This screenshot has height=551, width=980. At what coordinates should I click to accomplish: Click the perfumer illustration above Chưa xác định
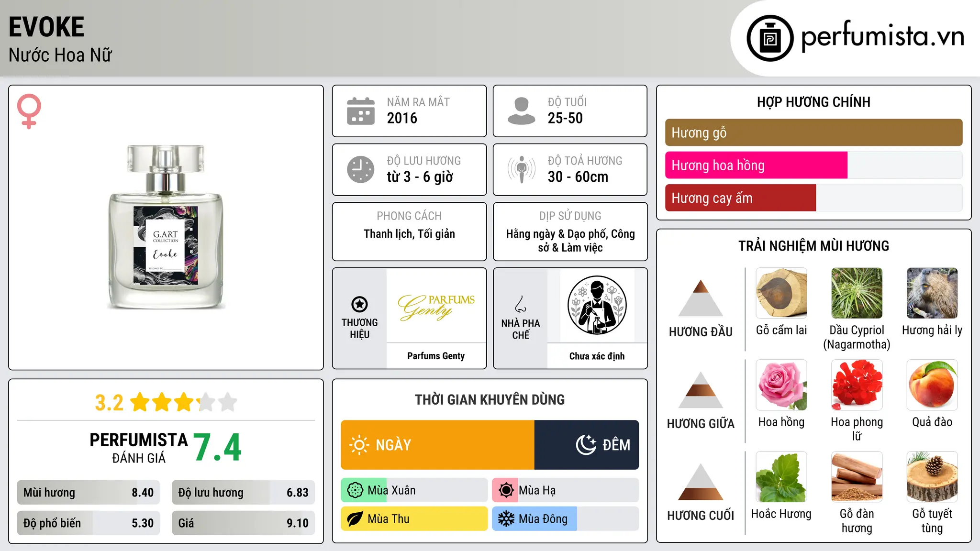click(x=597, y=305)
